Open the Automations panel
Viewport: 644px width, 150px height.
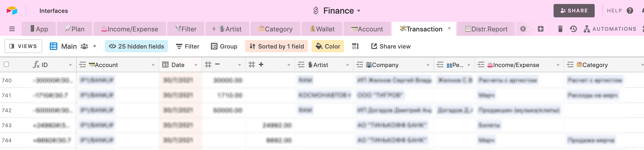pos(610,29)
